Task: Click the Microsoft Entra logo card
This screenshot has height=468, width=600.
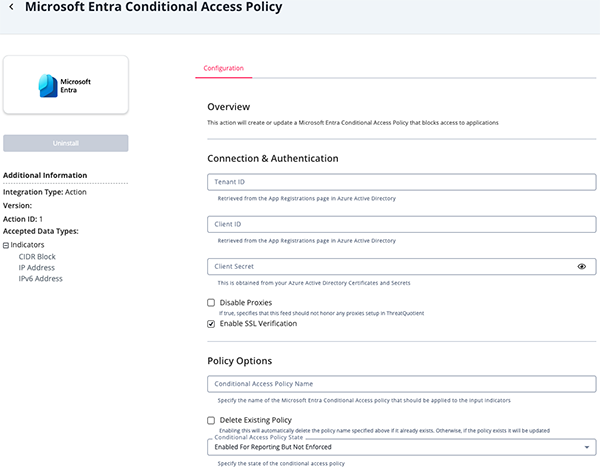Action: [66, 85]
